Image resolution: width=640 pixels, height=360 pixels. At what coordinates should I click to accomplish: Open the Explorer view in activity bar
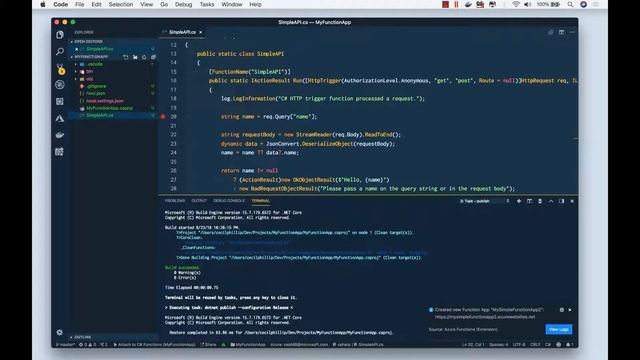coord(60,35)
